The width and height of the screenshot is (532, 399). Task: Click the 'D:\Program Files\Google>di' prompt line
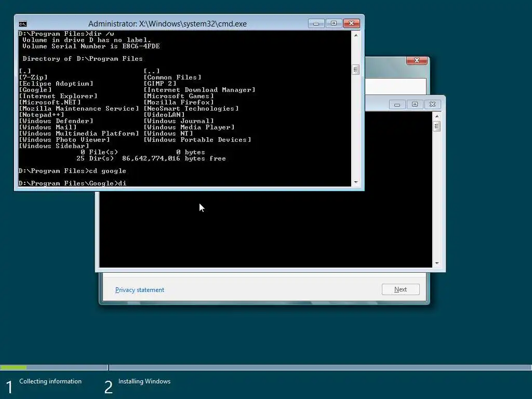click(72, 183)
